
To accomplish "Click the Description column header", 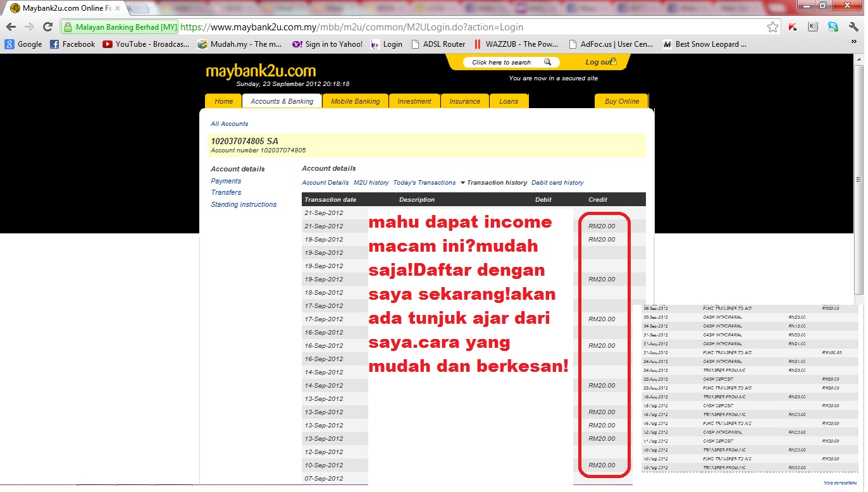I will coord(417,200).
